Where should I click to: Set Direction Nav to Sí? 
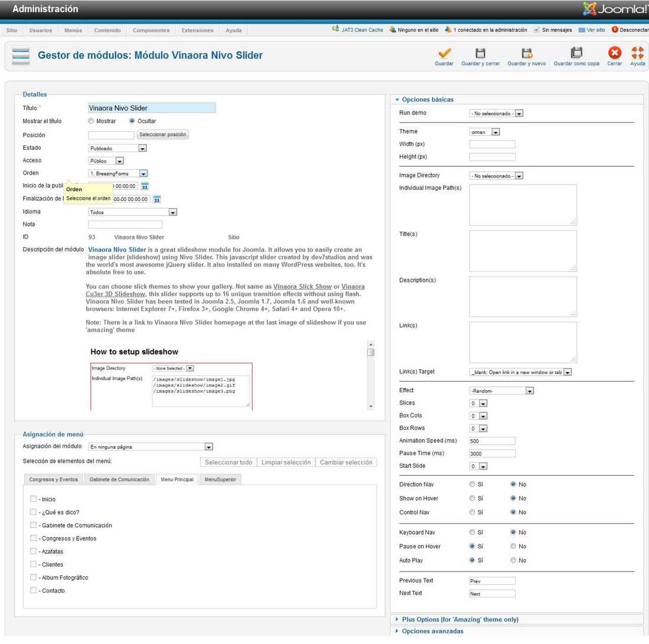click(x=472, y=484)
